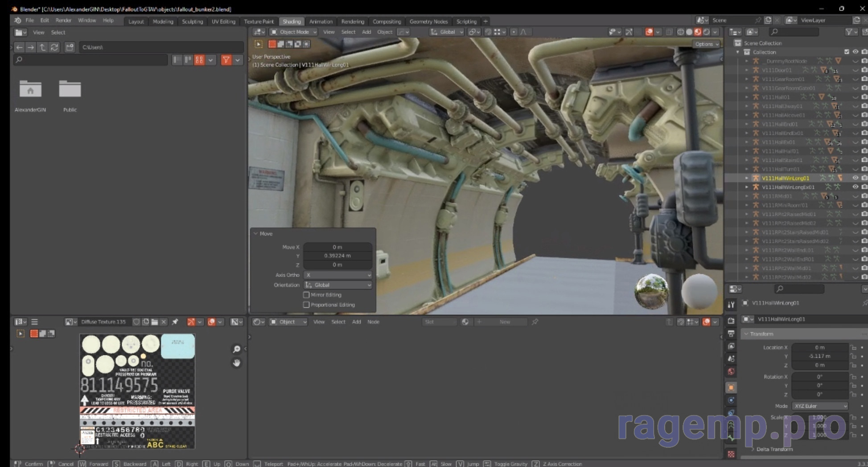This screenshot has height=467, width=868.
Task: Open the AlexanderGIN folder
Action: click(30, 95)
